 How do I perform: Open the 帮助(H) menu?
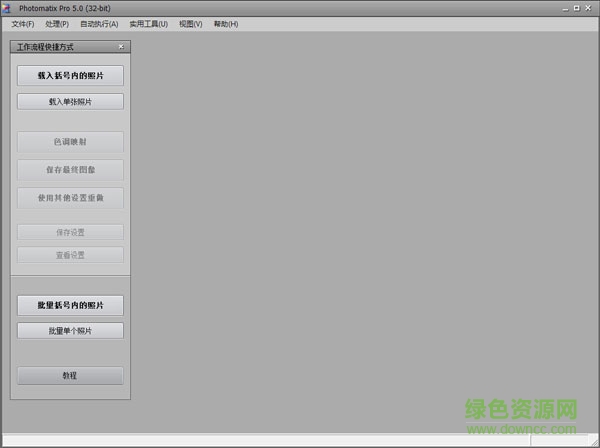(226, 24)
